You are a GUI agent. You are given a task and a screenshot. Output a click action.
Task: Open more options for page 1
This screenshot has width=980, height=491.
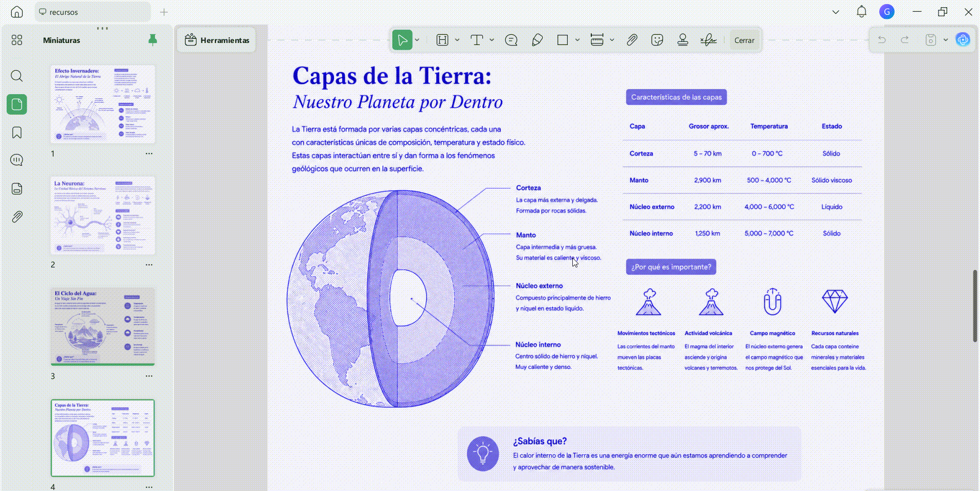tap(149, 153)
